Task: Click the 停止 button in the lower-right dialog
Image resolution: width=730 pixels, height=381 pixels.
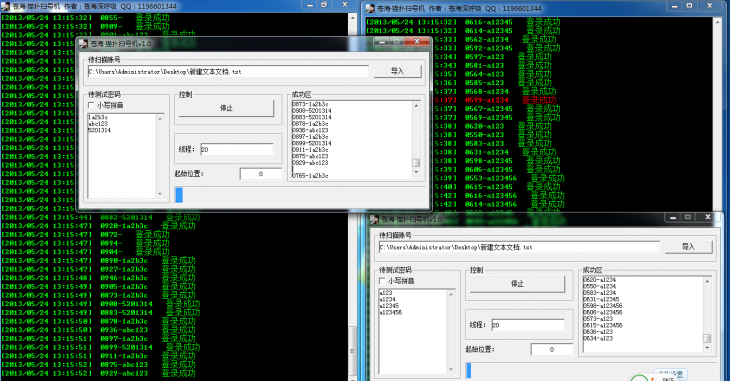Action: [517, 284]
